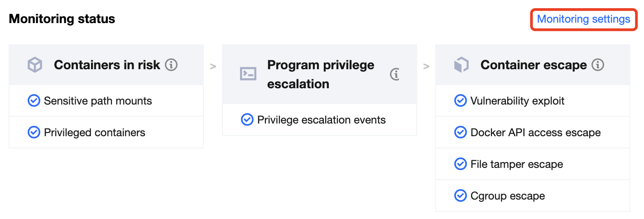Screen dimensions: 644x219
Task: Open the Monitoring settings link
Action: click(583, 19)
